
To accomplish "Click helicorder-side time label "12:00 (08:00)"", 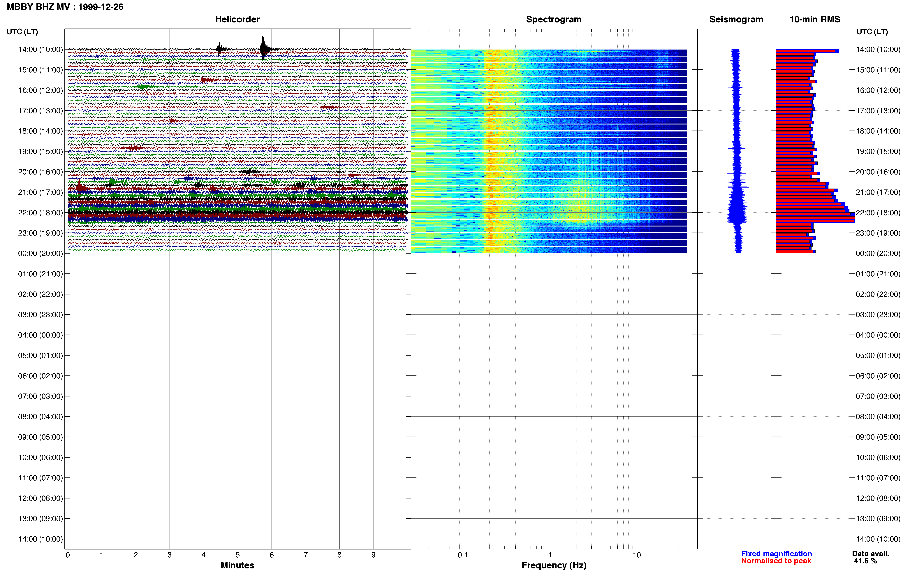I will (x=41, y=498).
